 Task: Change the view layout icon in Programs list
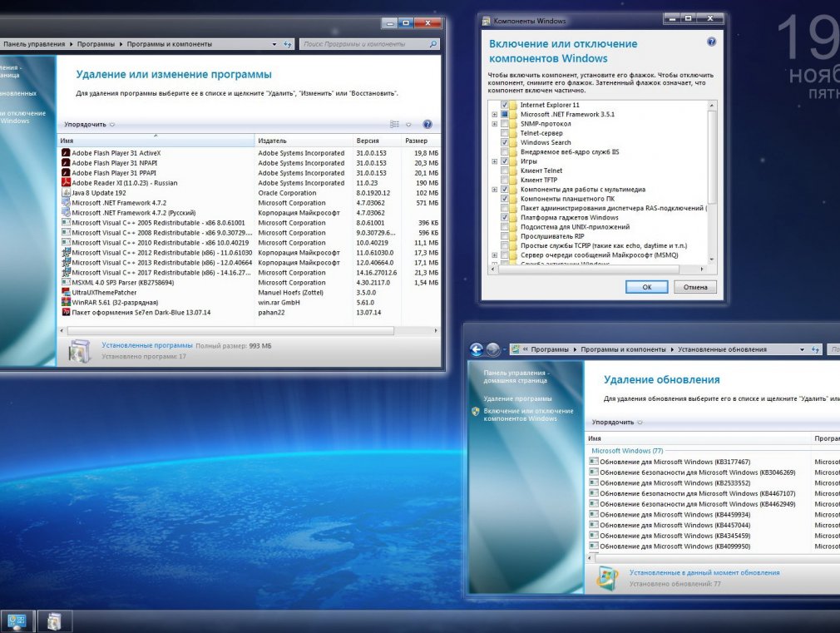click(394, 124)
